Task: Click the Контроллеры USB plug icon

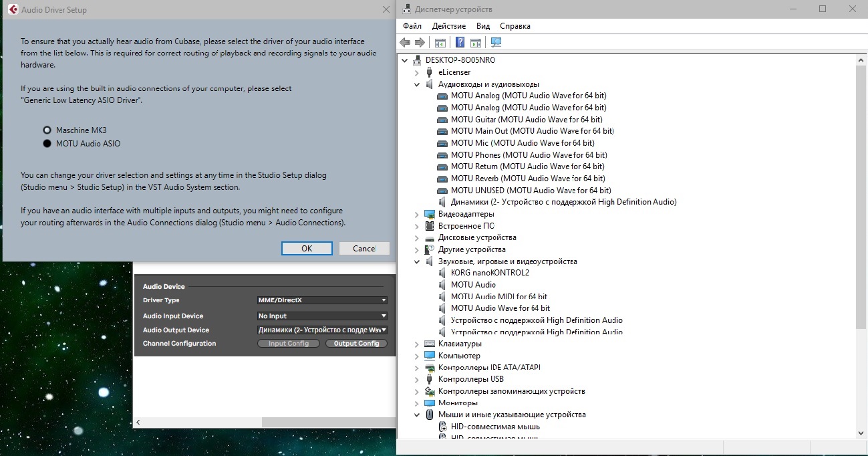Action: (430, 379)
